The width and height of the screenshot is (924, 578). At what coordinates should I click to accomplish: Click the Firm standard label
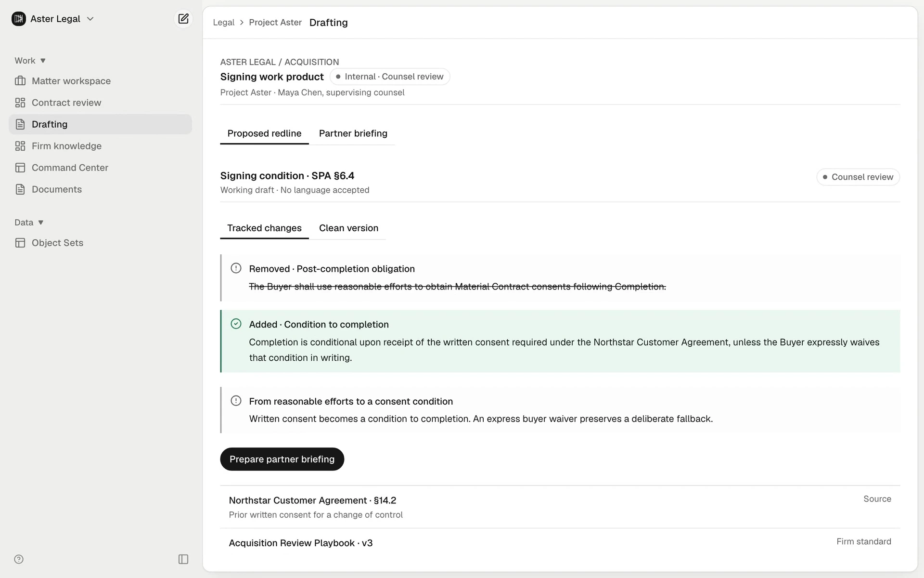[863, 541]
